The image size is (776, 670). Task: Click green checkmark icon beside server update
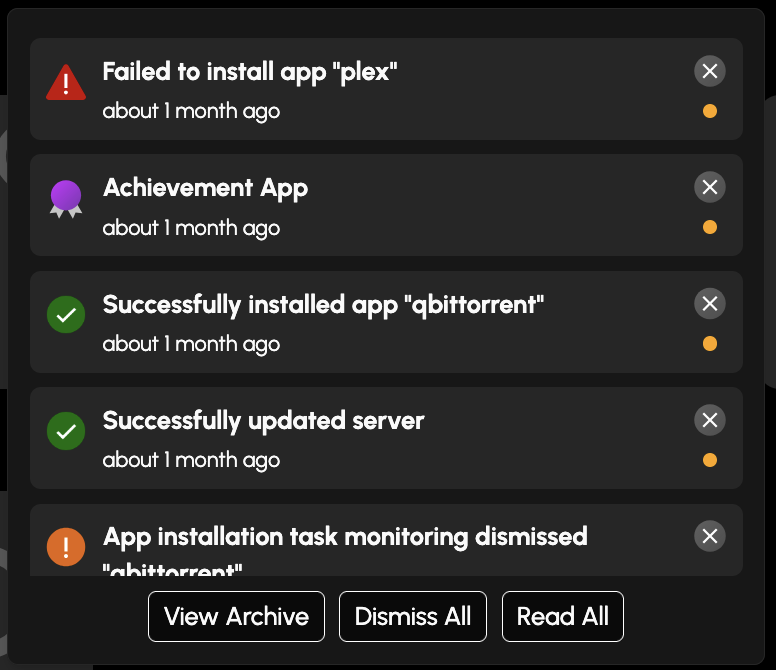pyautogui.click(x=66, y=432)
